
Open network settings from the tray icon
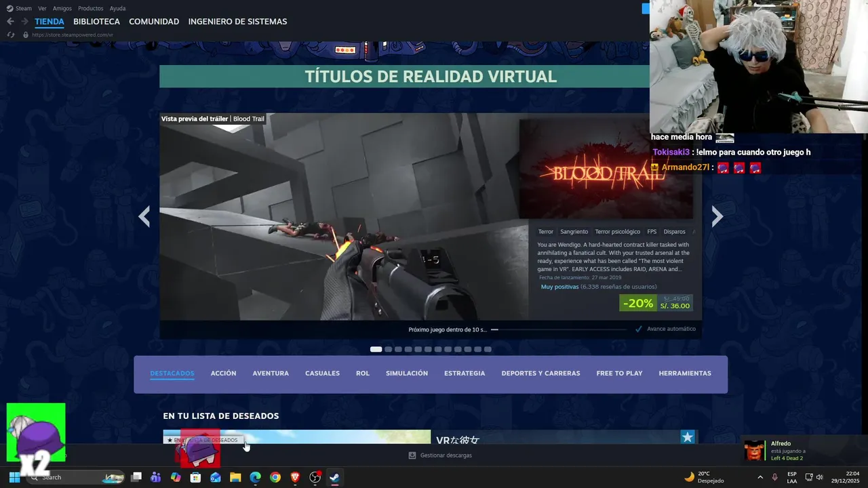809,477
